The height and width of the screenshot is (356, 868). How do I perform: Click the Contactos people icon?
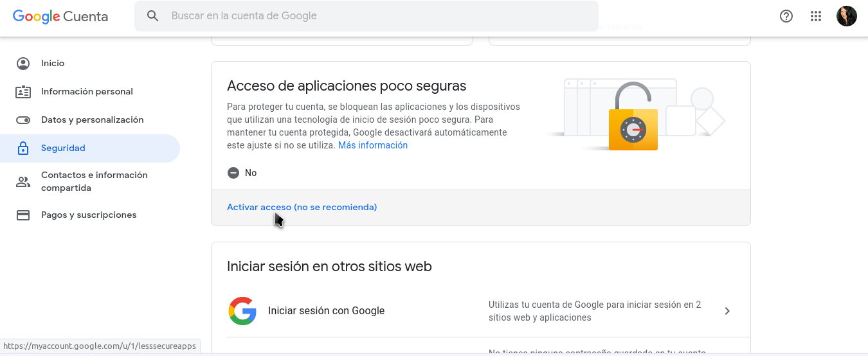(x=23, y=182)
